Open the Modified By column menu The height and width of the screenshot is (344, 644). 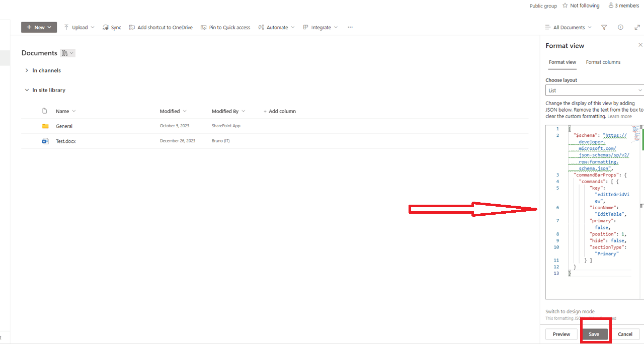pyautogui.click(x=228, y=111)
